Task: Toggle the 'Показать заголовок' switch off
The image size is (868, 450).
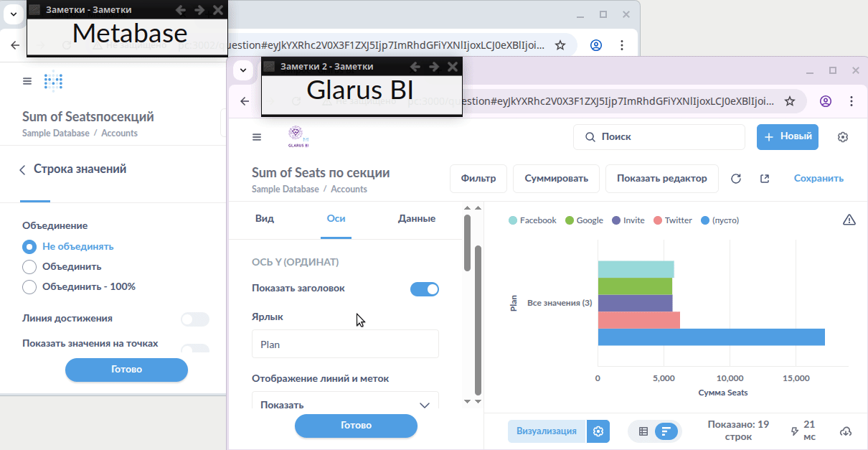Action: (424, 289)
